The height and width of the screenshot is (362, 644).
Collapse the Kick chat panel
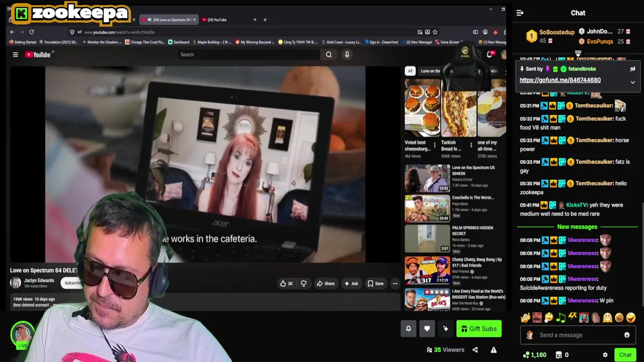tap(520, 13)
